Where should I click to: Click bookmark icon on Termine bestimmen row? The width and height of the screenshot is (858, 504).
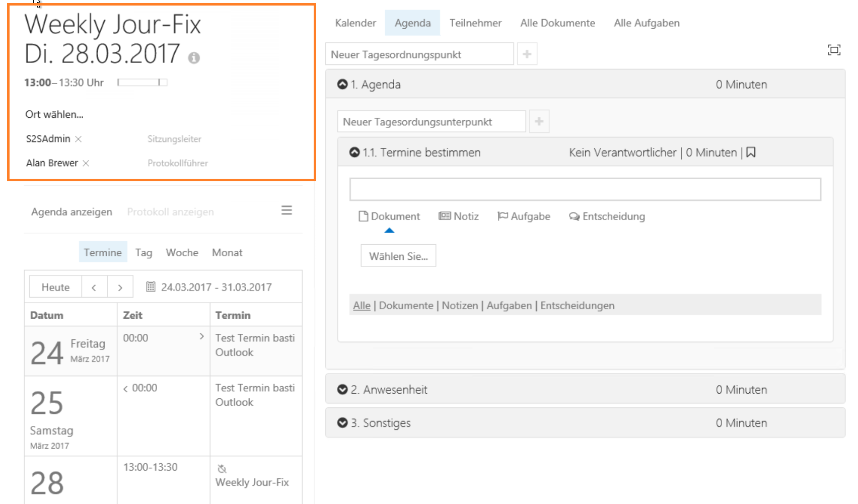(751, 153)
